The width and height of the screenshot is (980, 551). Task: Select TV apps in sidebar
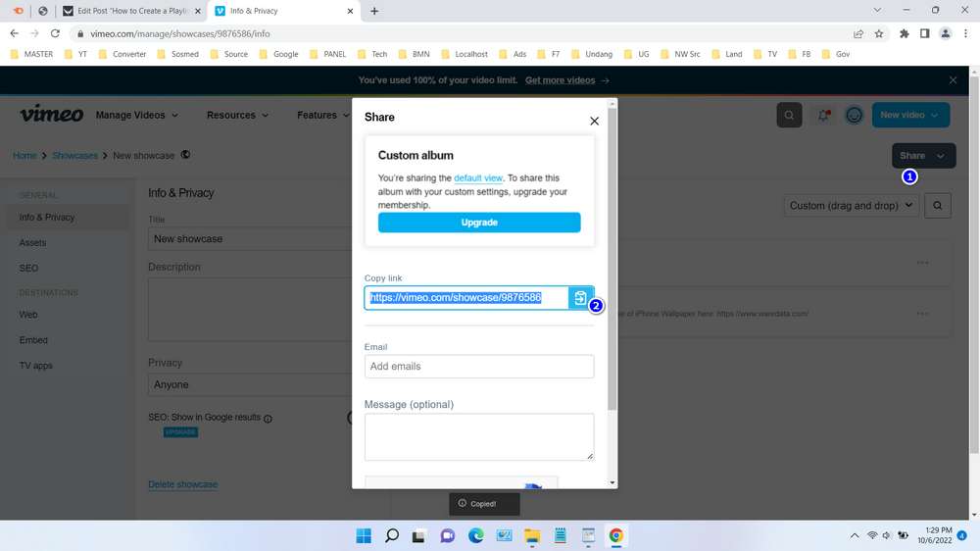(x=35, y=366)
